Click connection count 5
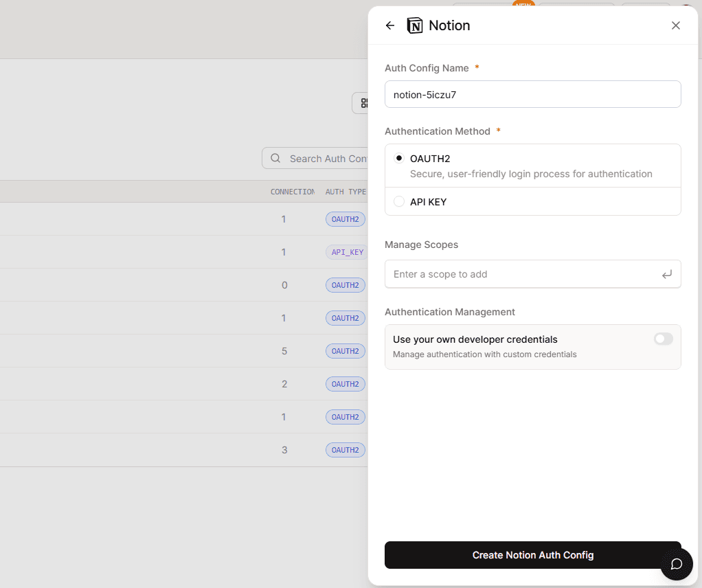Screen dimensions: 702x588 (x=284, y=351)
